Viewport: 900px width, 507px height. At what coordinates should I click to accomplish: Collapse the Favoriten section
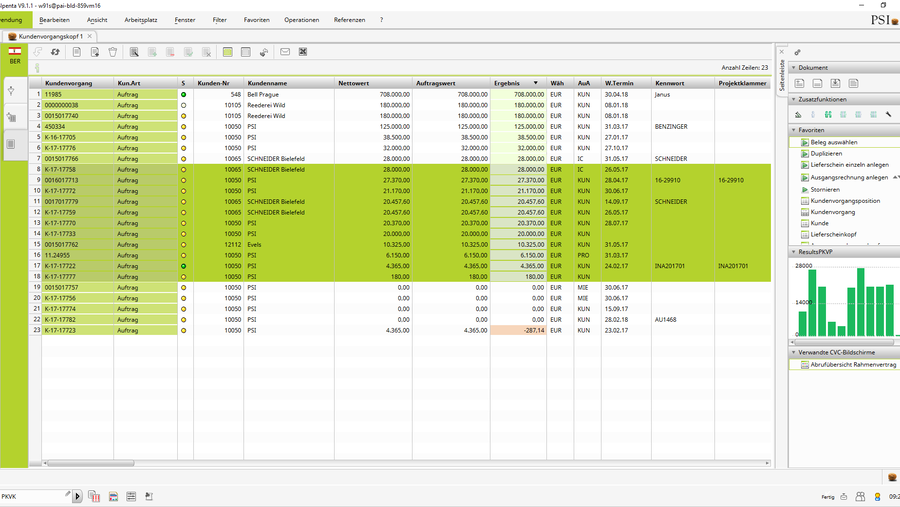tap(794, 130)
